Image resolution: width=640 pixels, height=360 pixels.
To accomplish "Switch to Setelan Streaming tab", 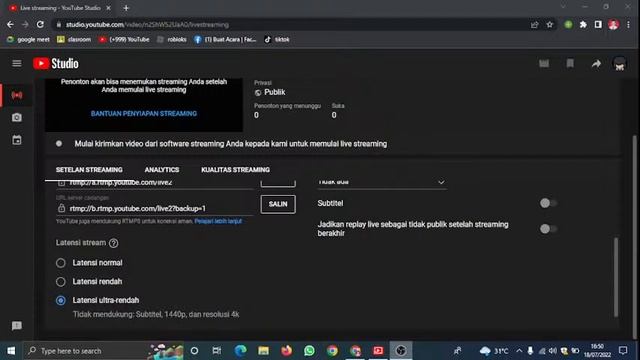I will pos(89,170).
